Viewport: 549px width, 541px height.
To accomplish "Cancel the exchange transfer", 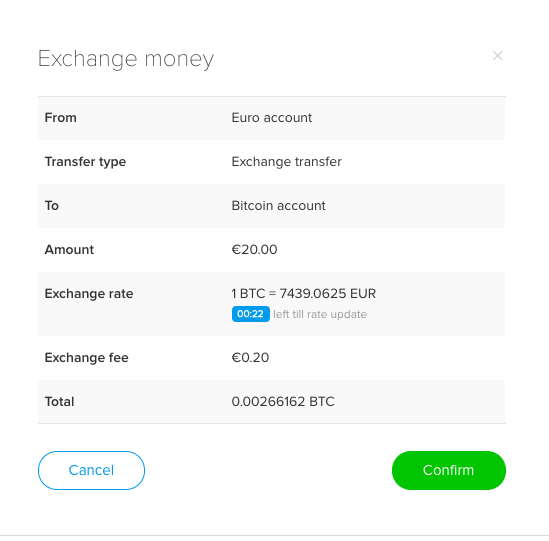I will [x=91, y=470].
